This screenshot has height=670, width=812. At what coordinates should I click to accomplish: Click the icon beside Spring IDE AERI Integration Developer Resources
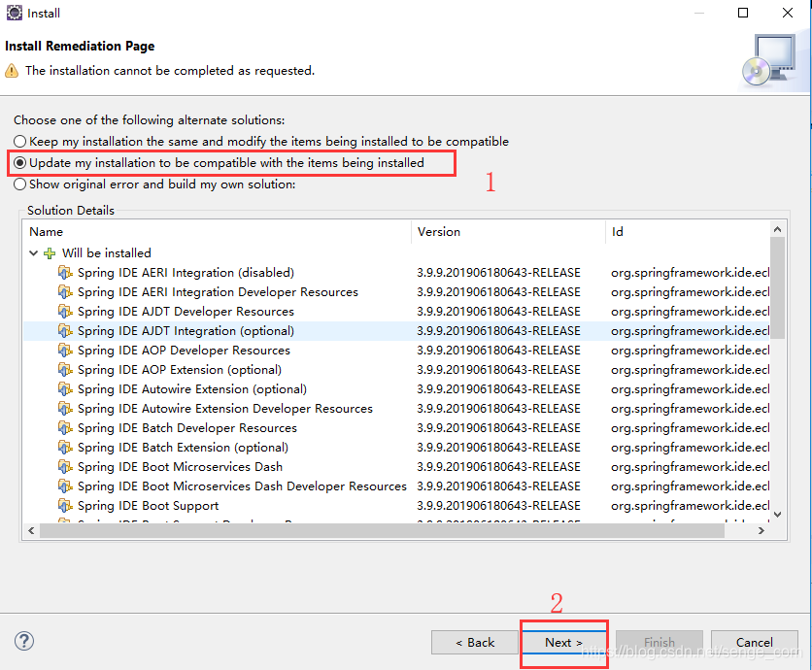pyautogui.click(x=65, y=292)
